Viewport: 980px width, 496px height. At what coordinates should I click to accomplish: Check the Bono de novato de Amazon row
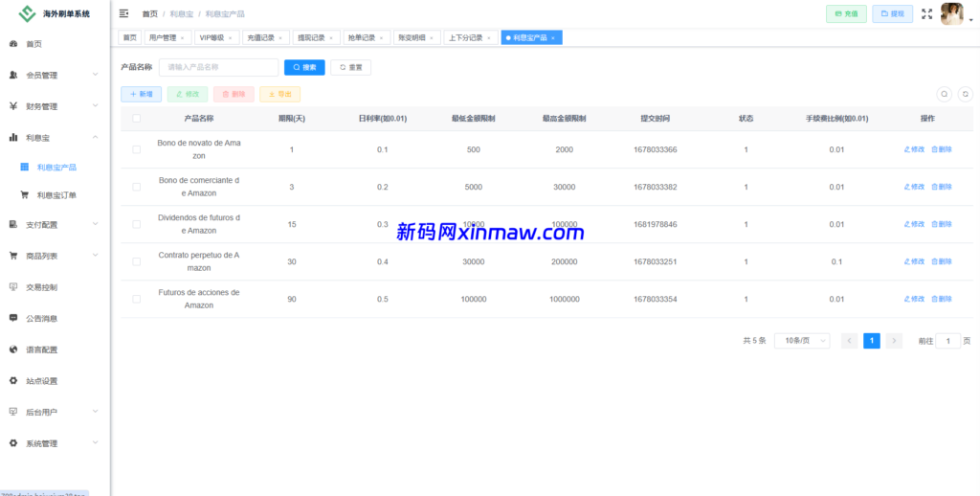click(136, 149)
